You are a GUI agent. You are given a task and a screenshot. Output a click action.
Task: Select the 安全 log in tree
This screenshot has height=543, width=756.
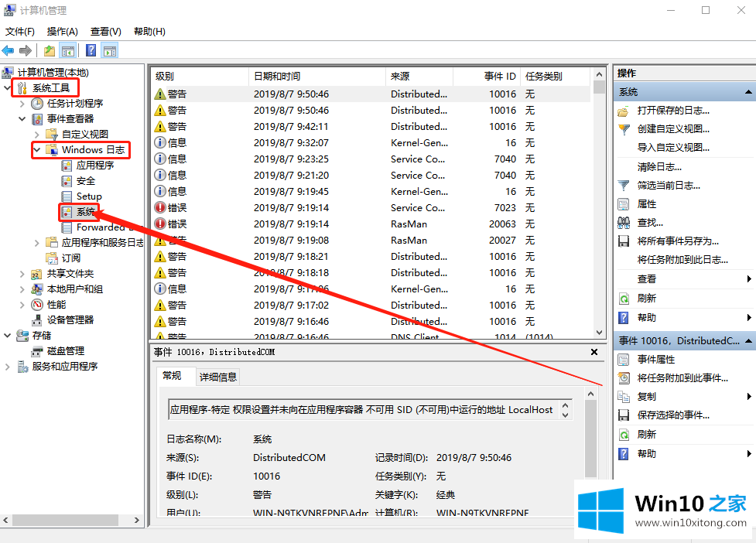pyautogui.click(x=86, y=181)
